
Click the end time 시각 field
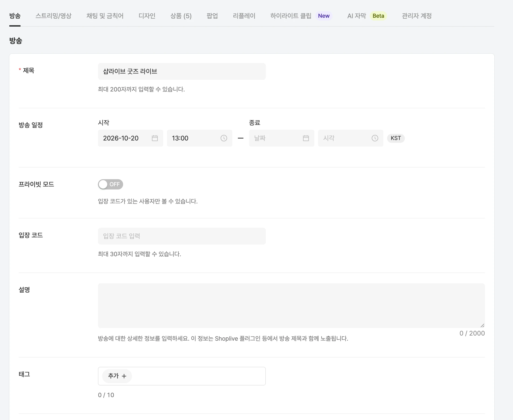tap(350, 138)
